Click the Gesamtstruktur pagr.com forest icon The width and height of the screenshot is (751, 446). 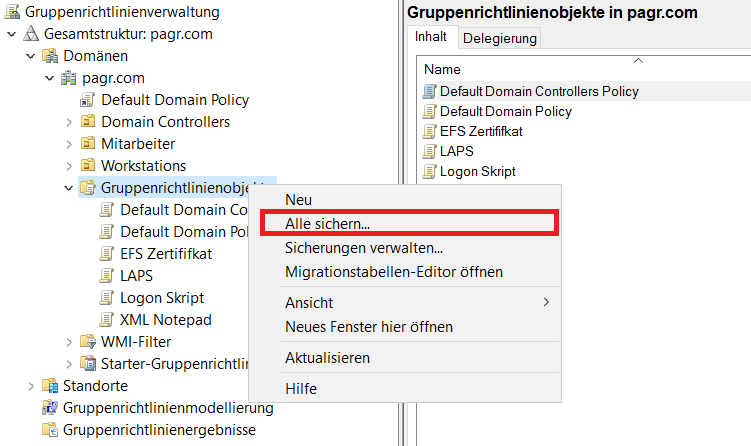tap(30, 34)
